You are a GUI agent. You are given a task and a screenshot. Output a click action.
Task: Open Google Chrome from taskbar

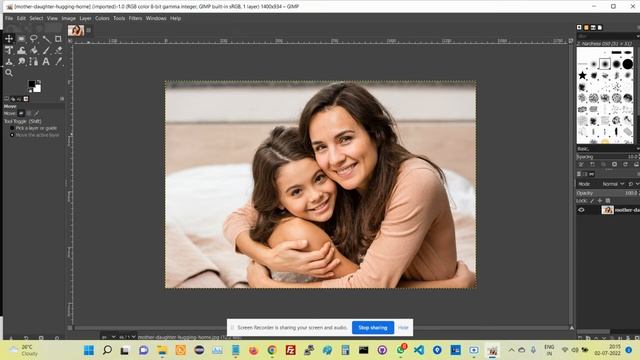[272, 350]
